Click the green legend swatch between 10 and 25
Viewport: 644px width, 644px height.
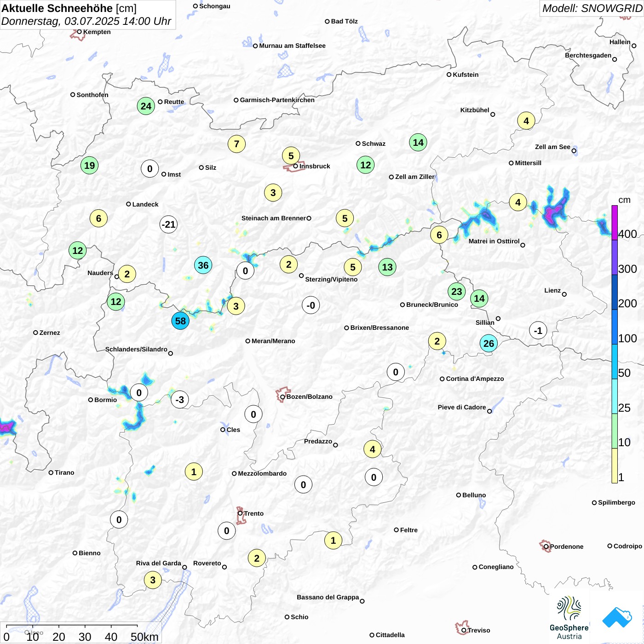coord(615,431)
